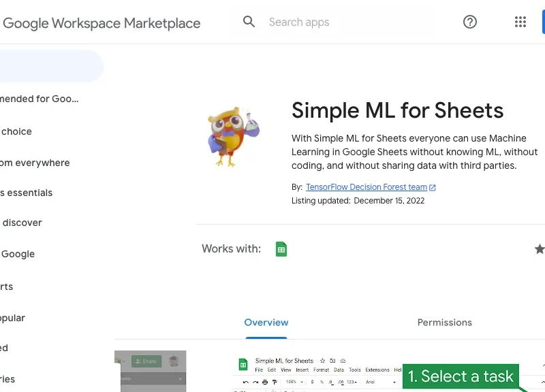Image resolution: width=545 pixels, height=392 pixels.
Task: Select the Overview tab
Action: click(266, 323)
